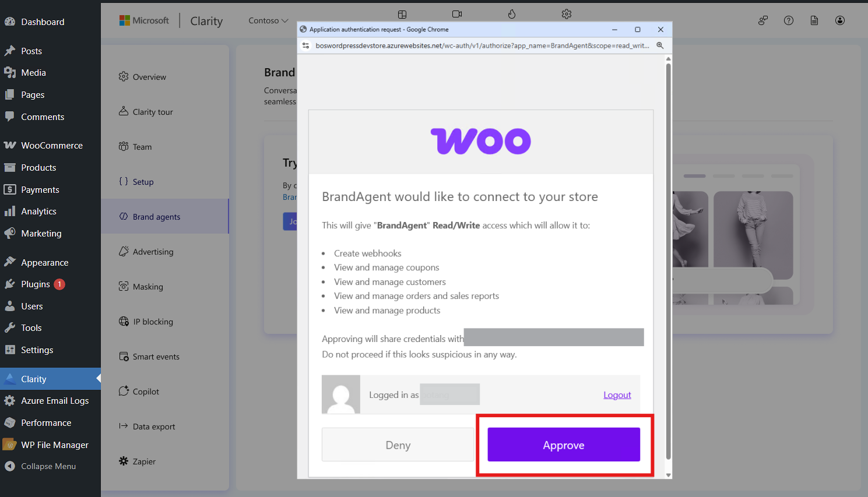Click the Analytics bar chart icon
868x497 pixels.
click(x=10, y=211)
